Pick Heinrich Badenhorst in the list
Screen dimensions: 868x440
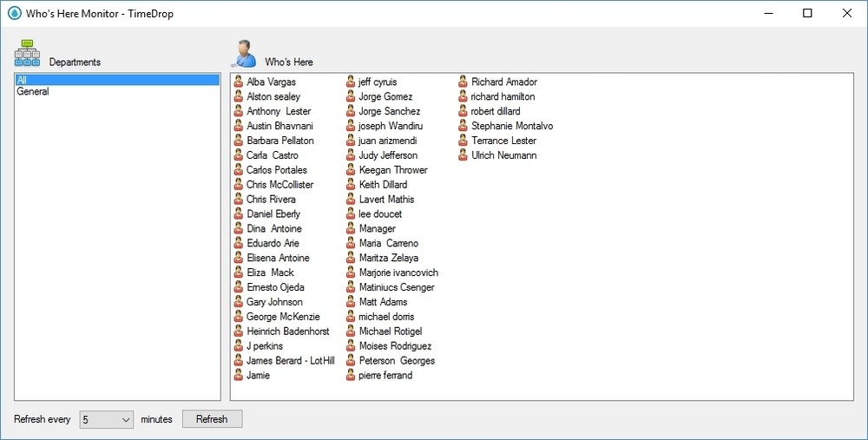287,332
